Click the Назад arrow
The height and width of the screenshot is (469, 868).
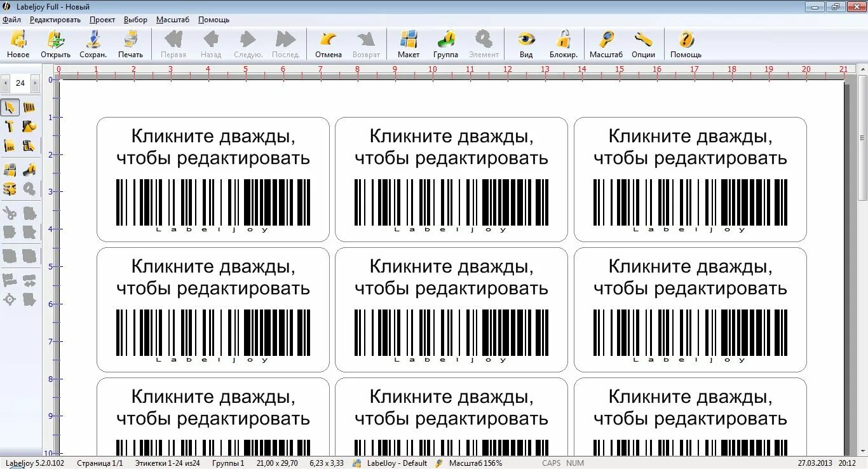[211, 44]
